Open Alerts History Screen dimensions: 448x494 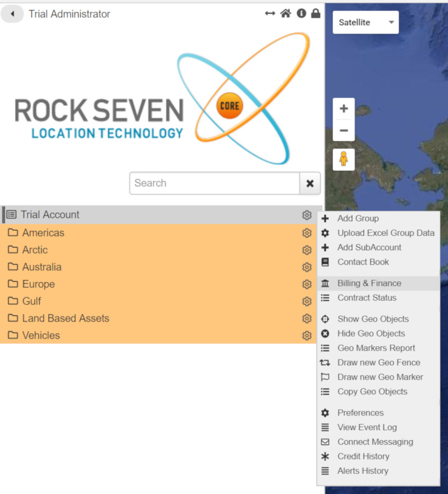(x=379, y=470)
